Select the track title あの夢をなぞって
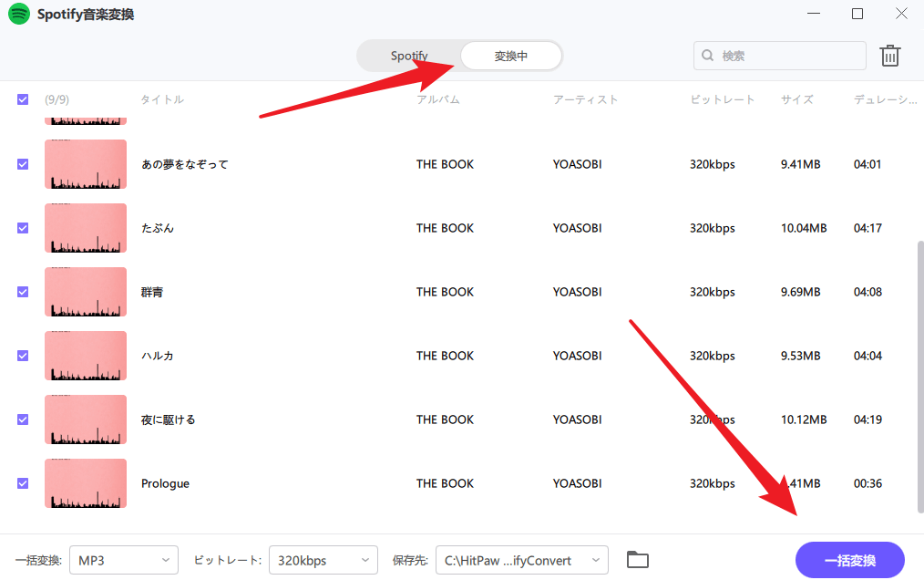This screenshot has width=924, height=580. pyautogui.click(x=184, y=164)
